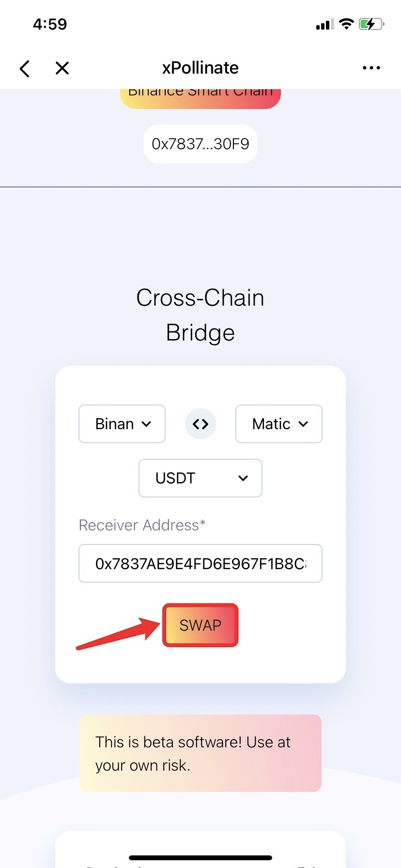The width and height of the screenshot is (401, 868).
Task: Tap the Cross-Chain Bridge heading
Action: tap(200, 315)
